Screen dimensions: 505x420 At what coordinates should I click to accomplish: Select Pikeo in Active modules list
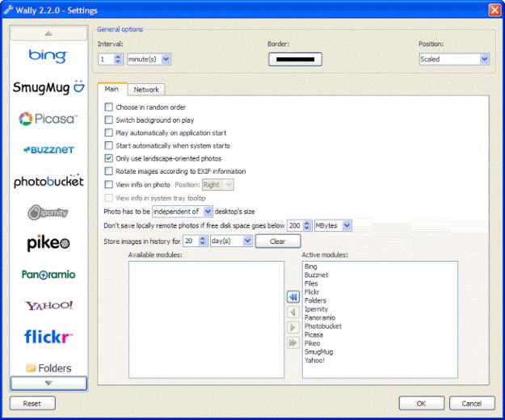pyautogui.click(x=313, y=343)
